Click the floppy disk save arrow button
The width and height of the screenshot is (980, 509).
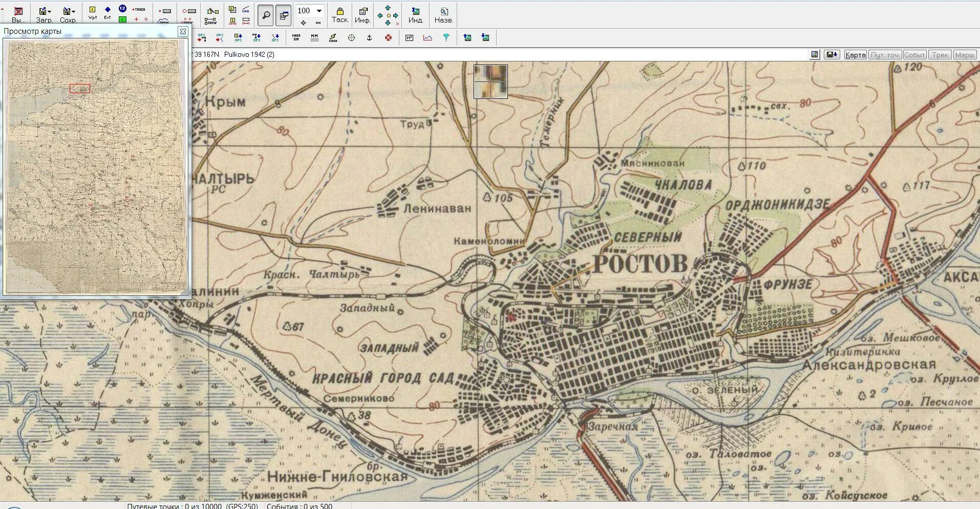[x=832, y=55]
